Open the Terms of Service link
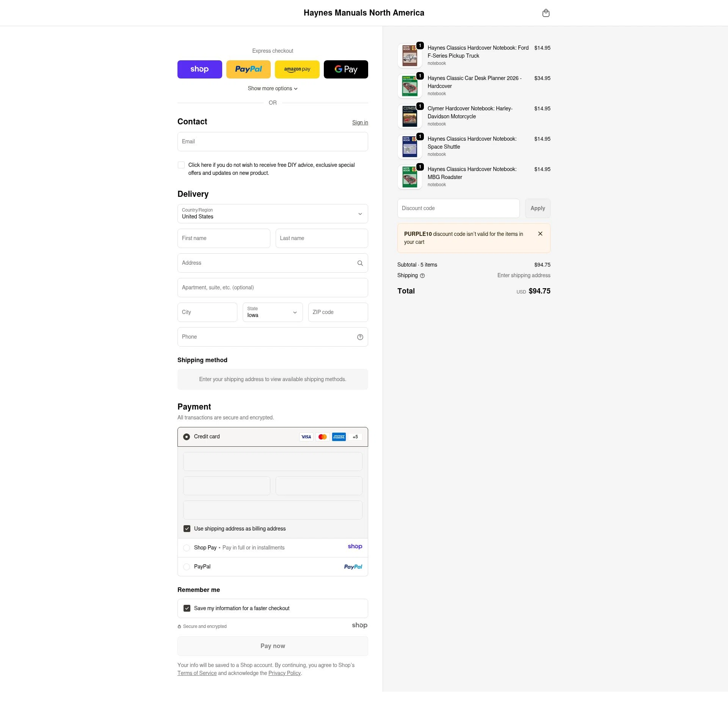The width and height of the screenshot is (728, 722). (x=197, y=673)
